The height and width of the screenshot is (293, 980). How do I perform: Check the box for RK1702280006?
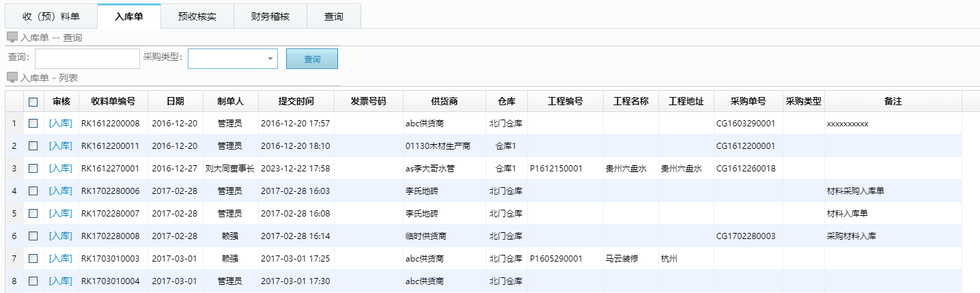[33, 191]
